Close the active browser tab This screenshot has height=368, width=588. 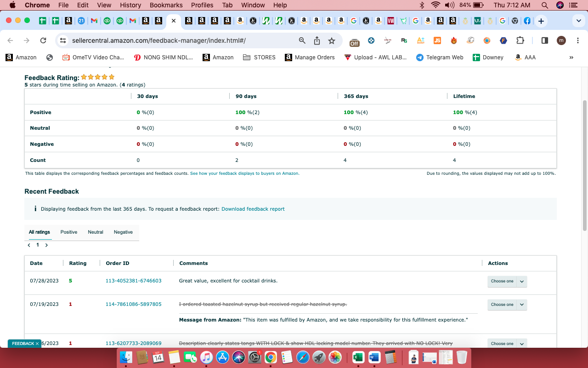(x=173, y=21)
